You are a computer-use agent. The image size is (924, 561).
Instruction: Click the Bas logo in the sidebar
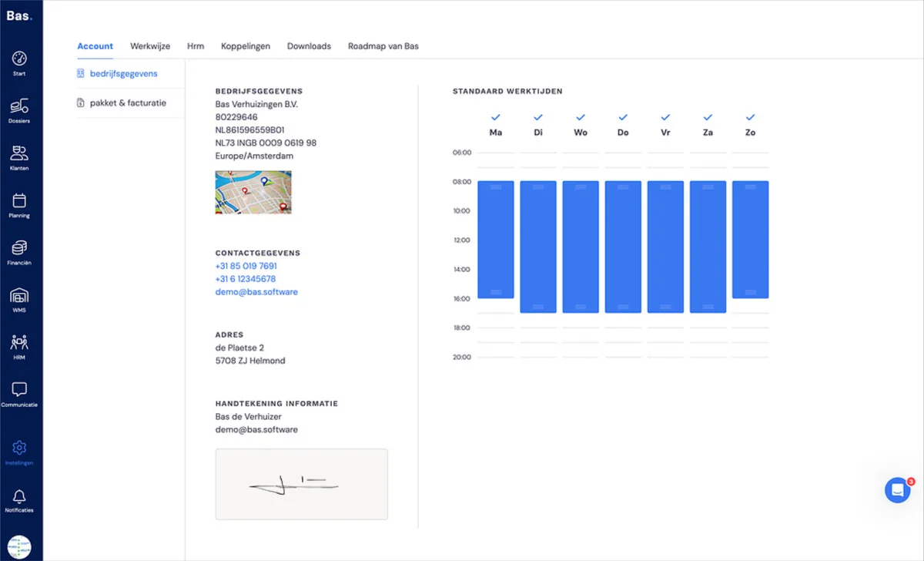pyautogui.click(x=19, y=15)
